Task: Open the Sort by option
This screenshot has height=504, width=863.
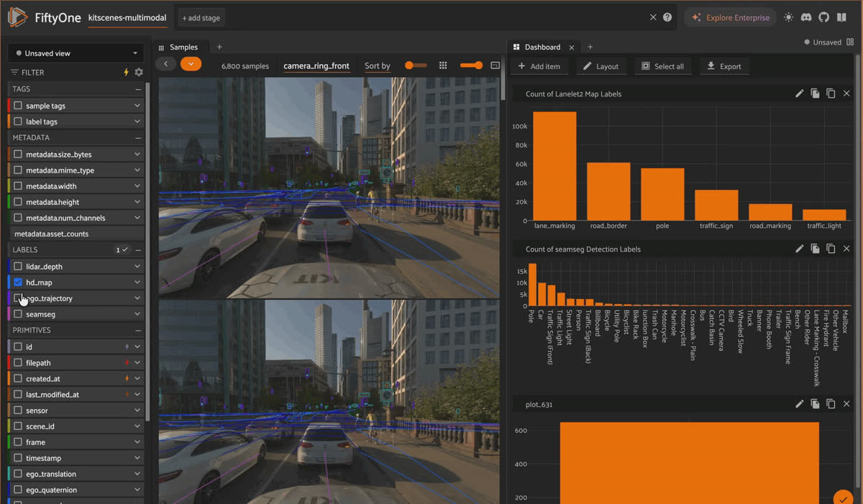Action: coord(378,65)
